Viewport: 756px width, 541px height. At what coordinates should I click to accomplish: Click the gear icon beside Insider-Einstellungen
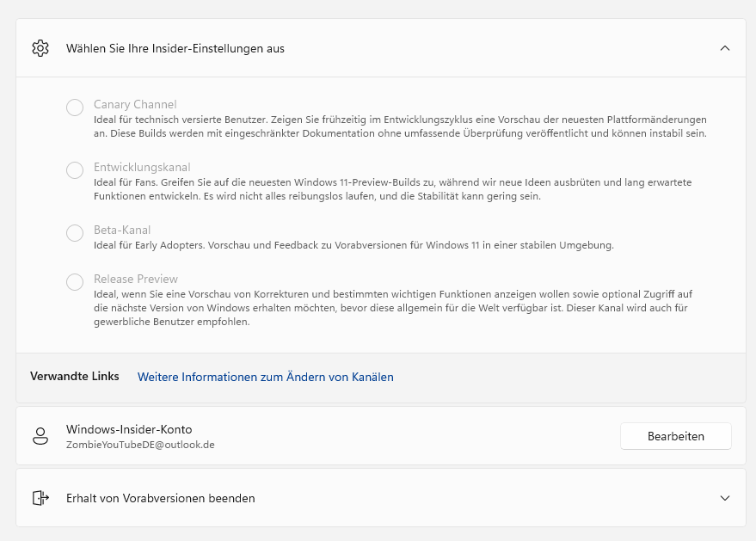(x=40, y=48)
